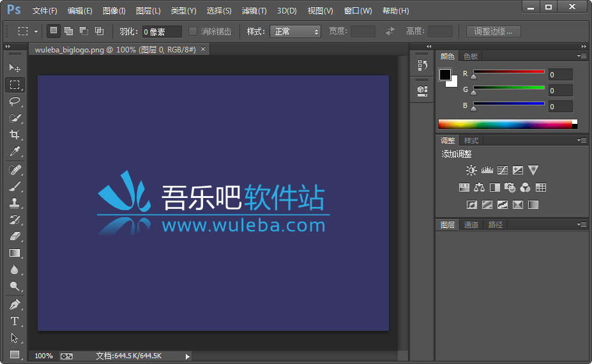Select the Blur tool

15,269
